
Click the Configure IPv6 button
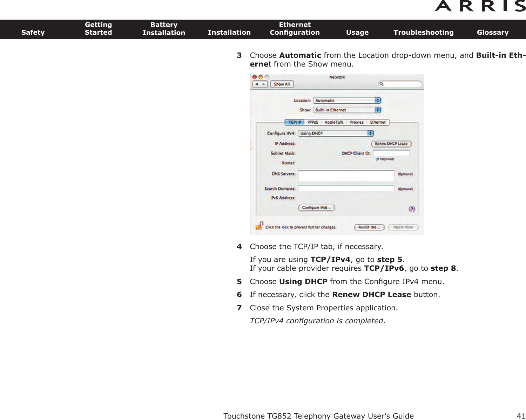tap(316, 208)
